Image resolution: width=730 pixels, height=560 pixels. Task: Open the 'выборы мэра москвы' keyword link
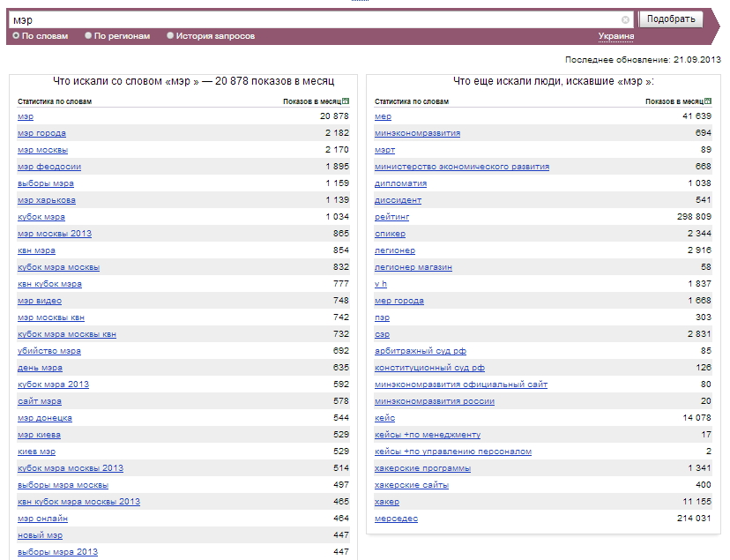click(63, 485)
